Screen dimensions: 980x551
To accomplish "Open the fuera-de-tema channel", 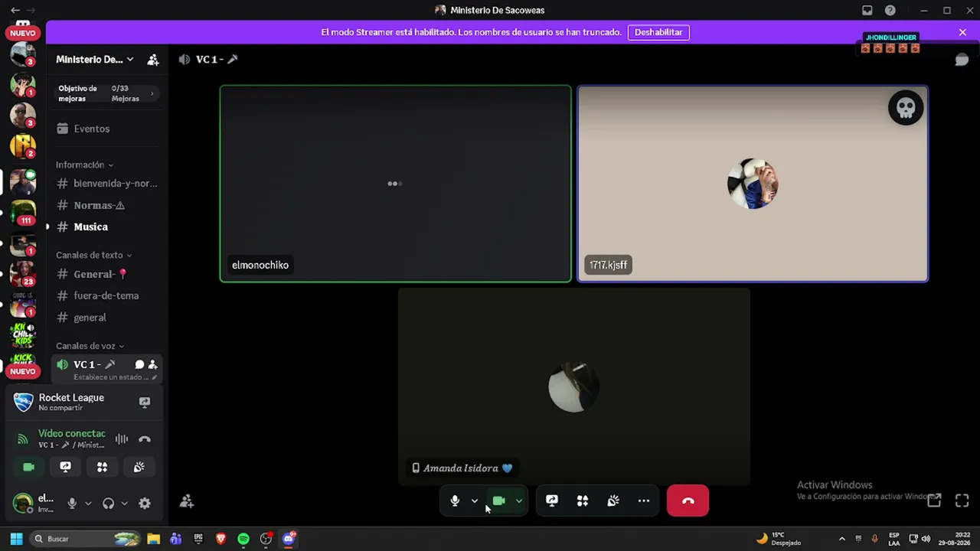I will click(107, 295).
